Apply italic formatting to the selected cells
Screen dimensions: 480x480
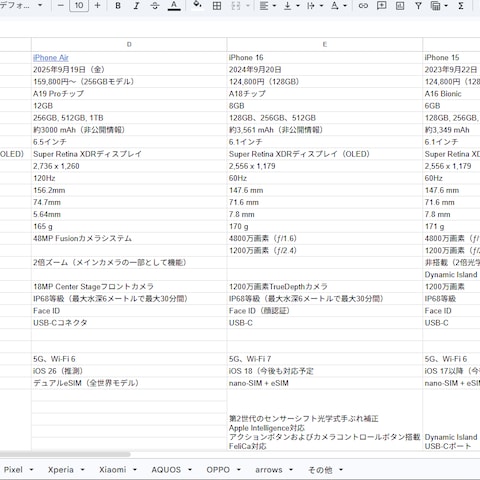pyautogui.click(x=136, y=6)
